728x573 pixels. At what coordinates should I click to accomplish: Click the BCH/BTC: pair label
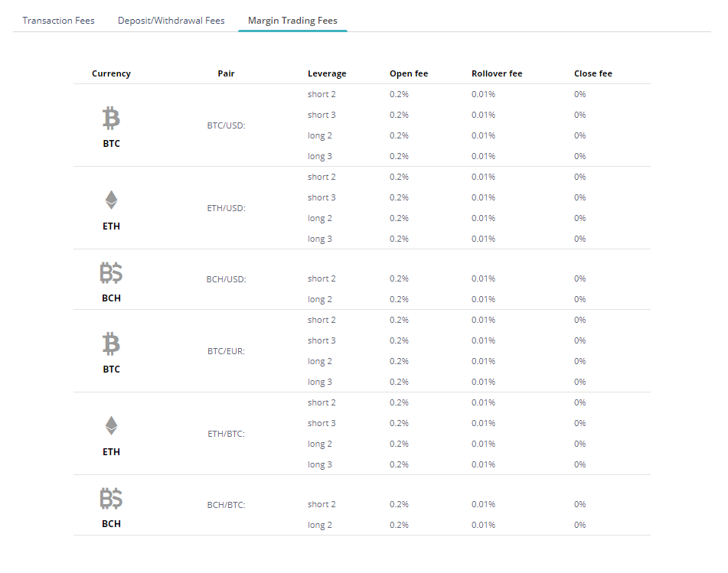point(226,505)
